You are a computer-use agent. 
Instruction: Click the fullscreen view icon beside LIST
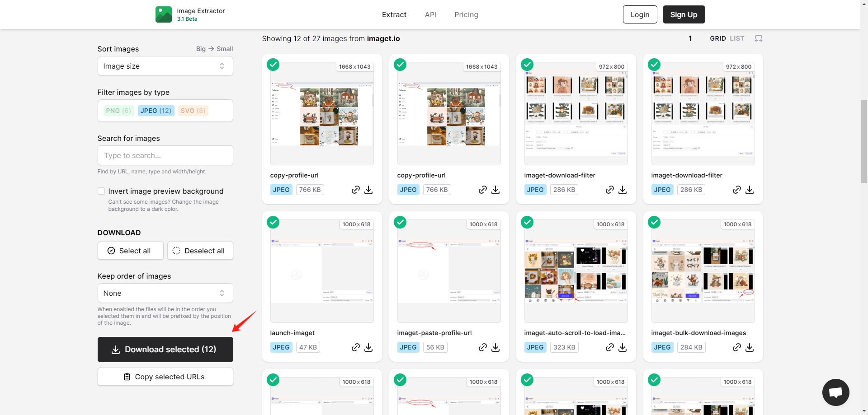(759, 38)
